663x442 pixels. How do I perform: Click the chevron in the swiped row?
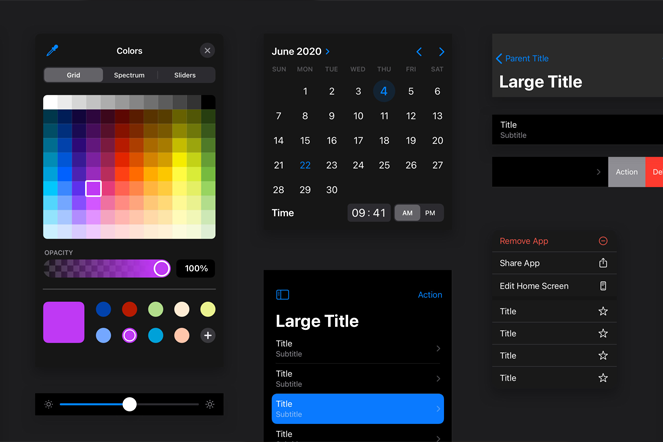coord(598,172)
